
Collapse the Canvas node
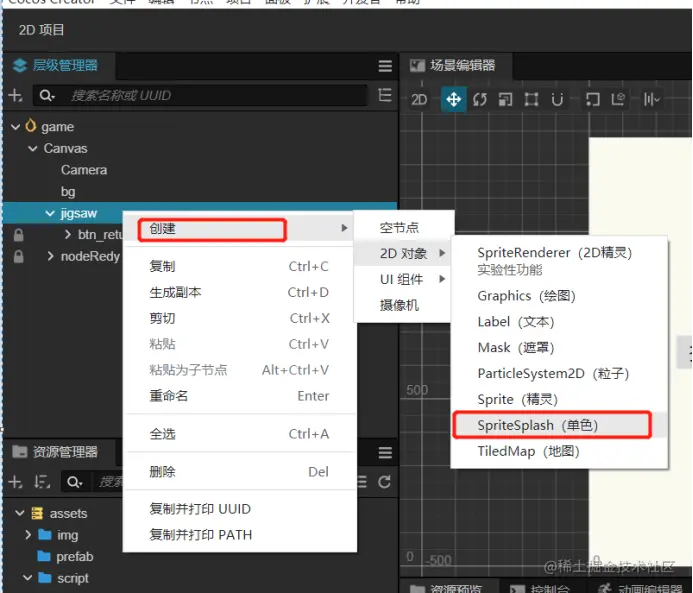[x=33, y=148]
